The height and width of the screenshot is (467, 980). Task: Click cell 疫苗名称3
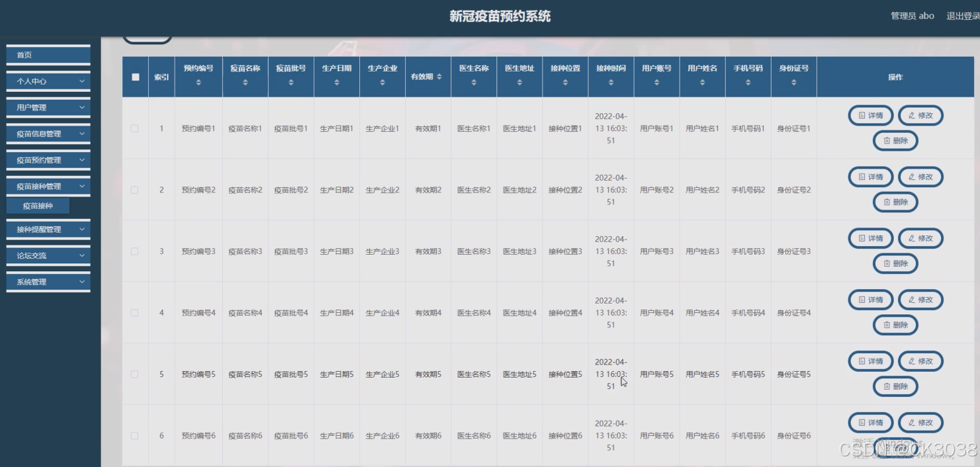click(245, 252)
